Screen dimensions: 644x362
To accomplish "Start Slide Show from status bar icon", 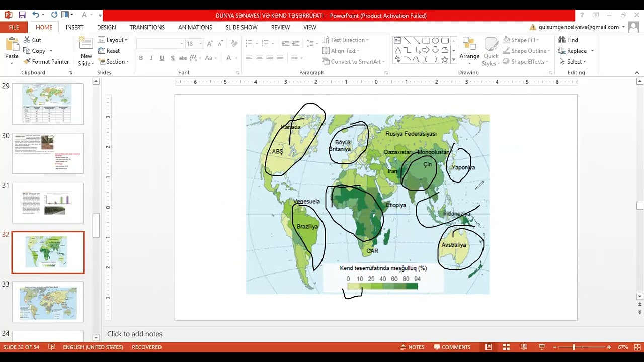I will [542, 347].
